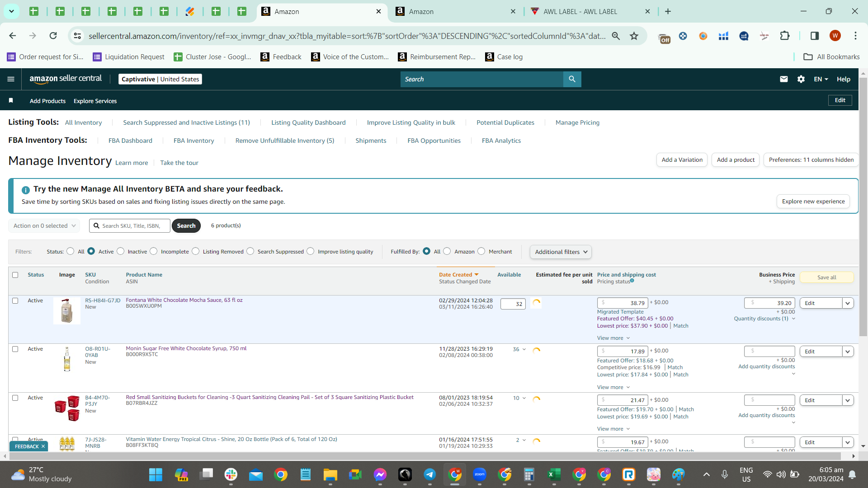Click the Amazon Seller Central logo
Viewport: 868px width, 488px height.
tap(66, 79)
